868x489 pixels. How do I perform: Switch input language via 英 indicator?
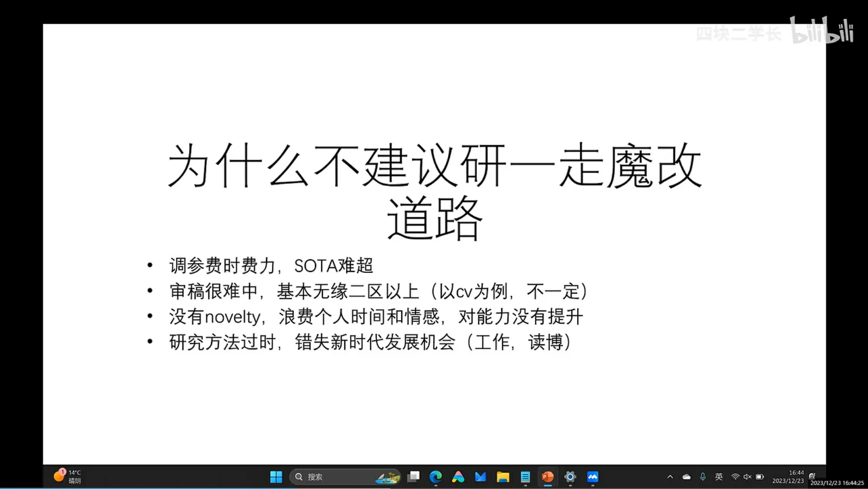click(x=719, y=477)
